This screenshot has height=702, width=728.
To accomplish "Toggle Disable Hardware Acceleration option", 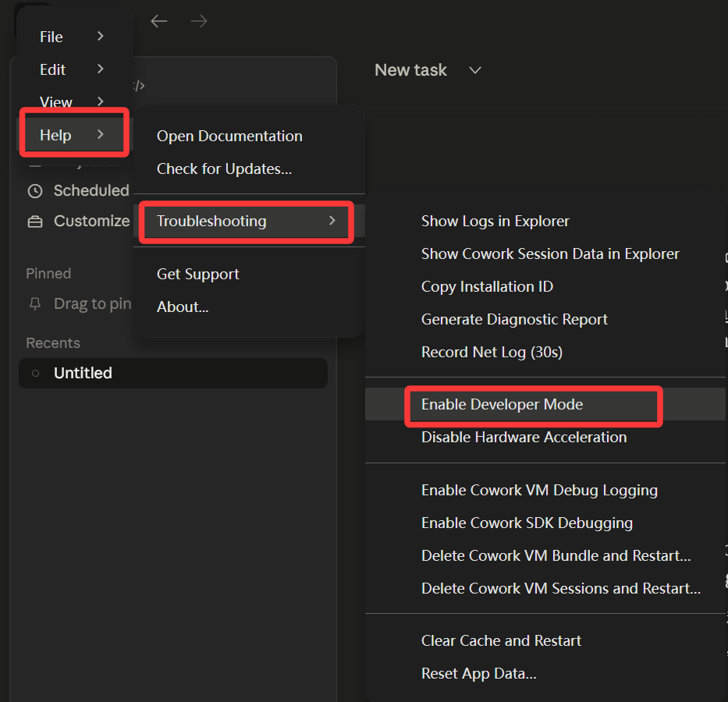I will click(x=524, y=438).
